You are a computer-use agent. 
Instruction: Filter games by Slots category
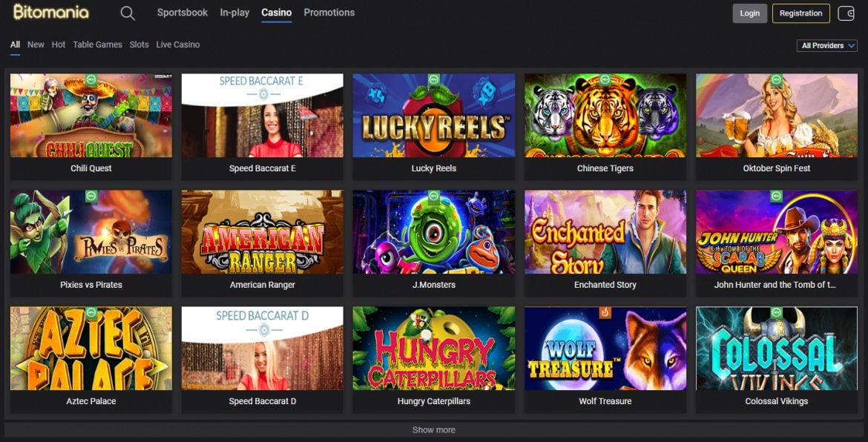click(139, 44)
